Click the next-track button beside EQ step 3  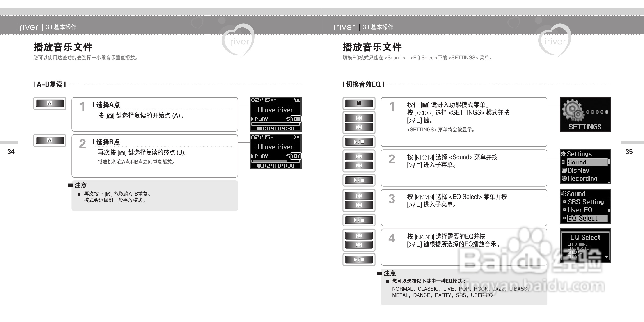359,205
